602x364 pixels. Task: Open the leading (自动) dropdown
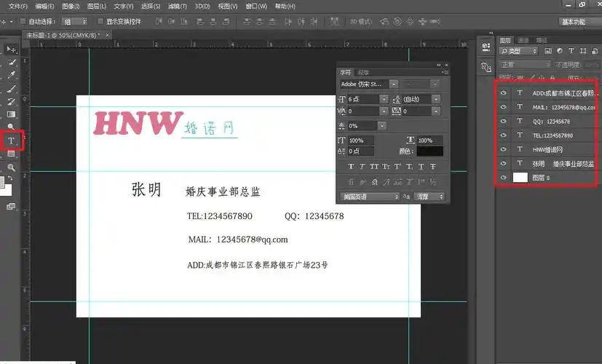click(x=436, y=99)
